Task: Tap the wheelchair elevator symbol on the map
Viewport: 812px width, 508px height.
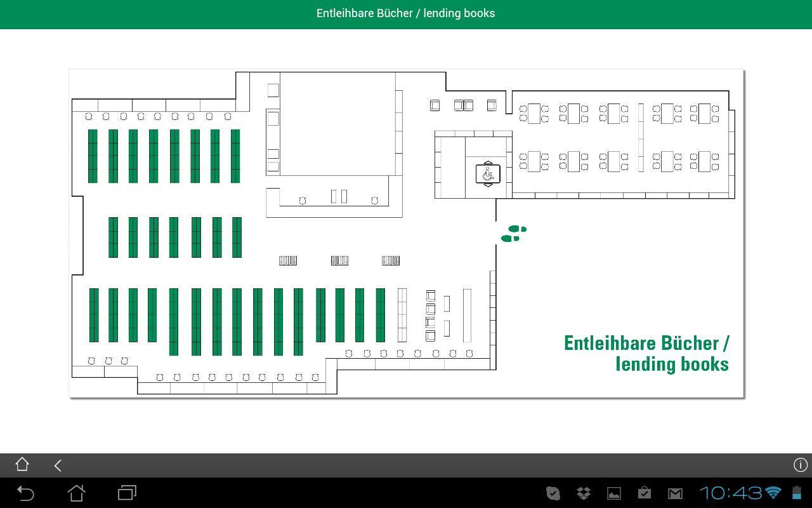Action: pyautogui.click(x=488, y=173)
